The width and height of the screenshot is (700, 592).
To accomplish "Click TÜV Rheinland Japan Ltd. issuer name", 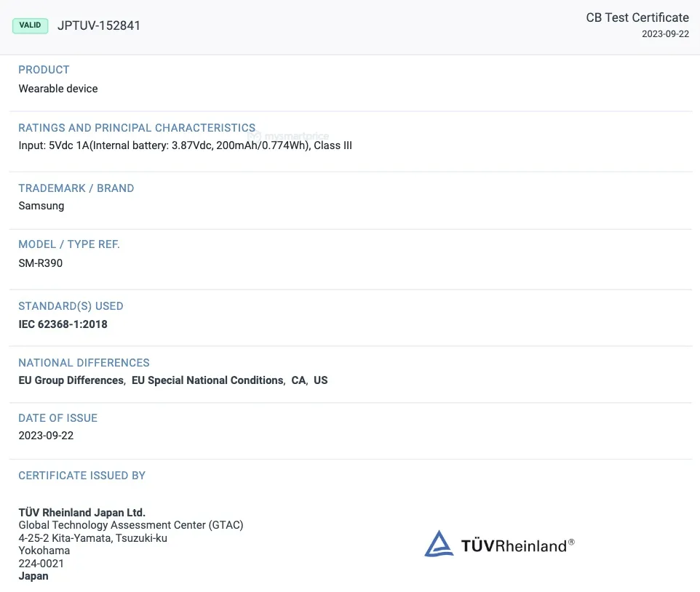I will pyautogui.click(x=81, y=512).
